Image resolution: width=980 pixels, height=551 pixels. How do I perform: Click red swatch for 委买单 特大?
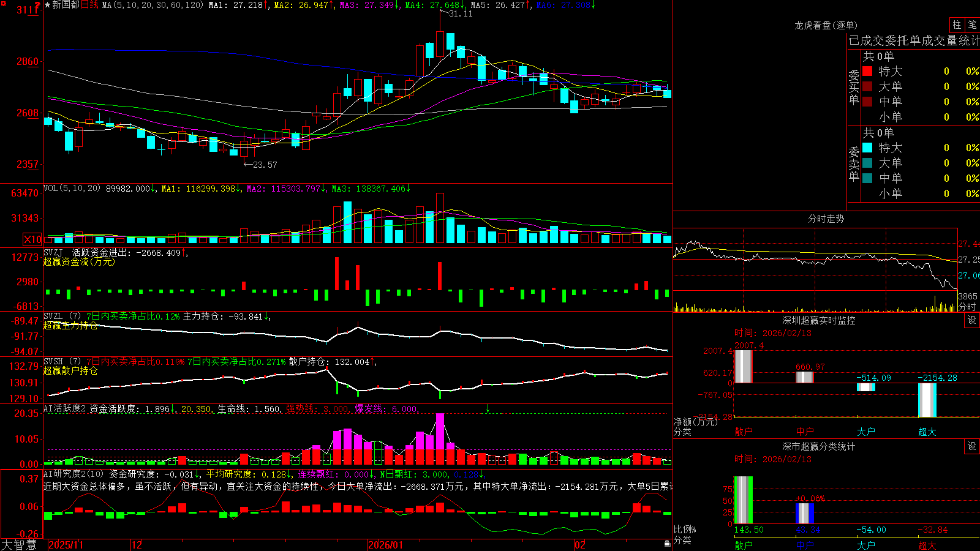coord(867,71)
